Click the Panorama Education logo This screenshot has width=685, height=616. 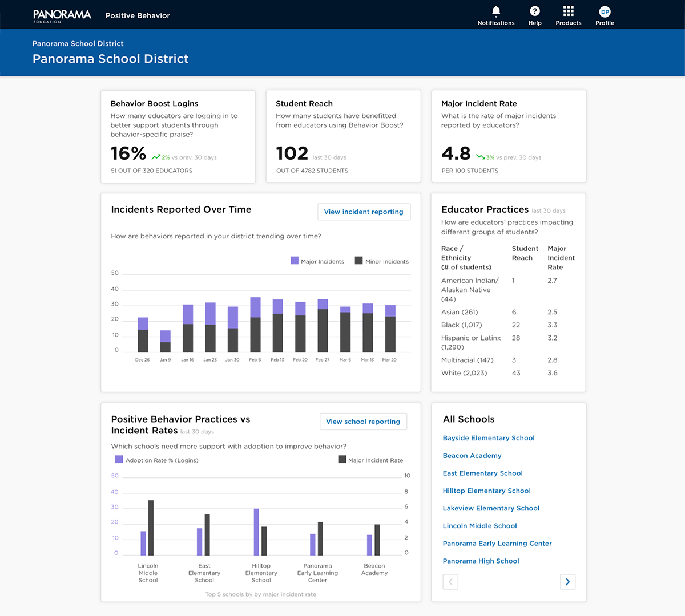(x=62, y=16)
